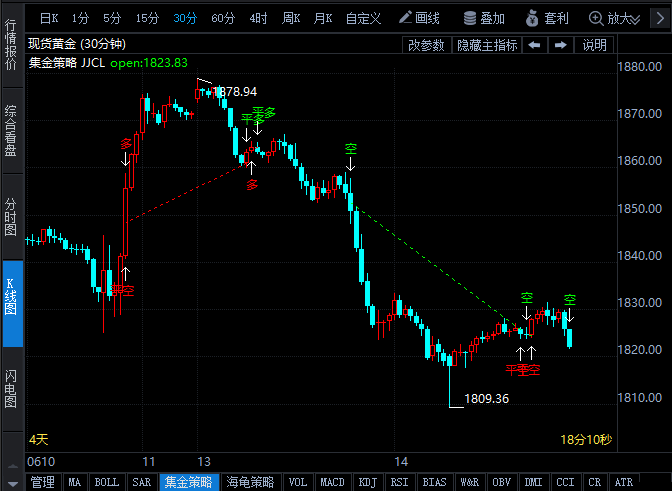Viewport: 672px width, 491px height.
Task: Select the KDJ indicator
Action: [x=367, y=482]
